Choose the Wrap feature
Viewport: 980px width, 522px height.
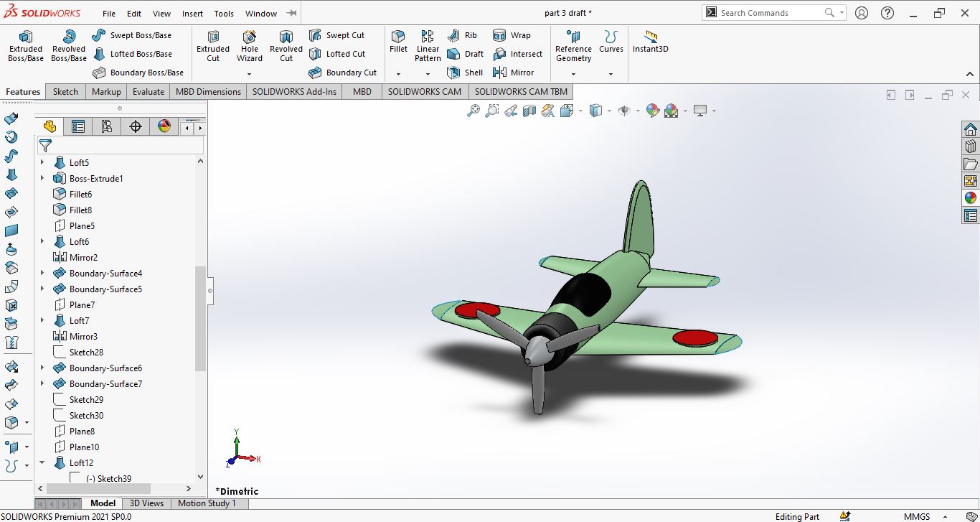[x=512, y=35]
